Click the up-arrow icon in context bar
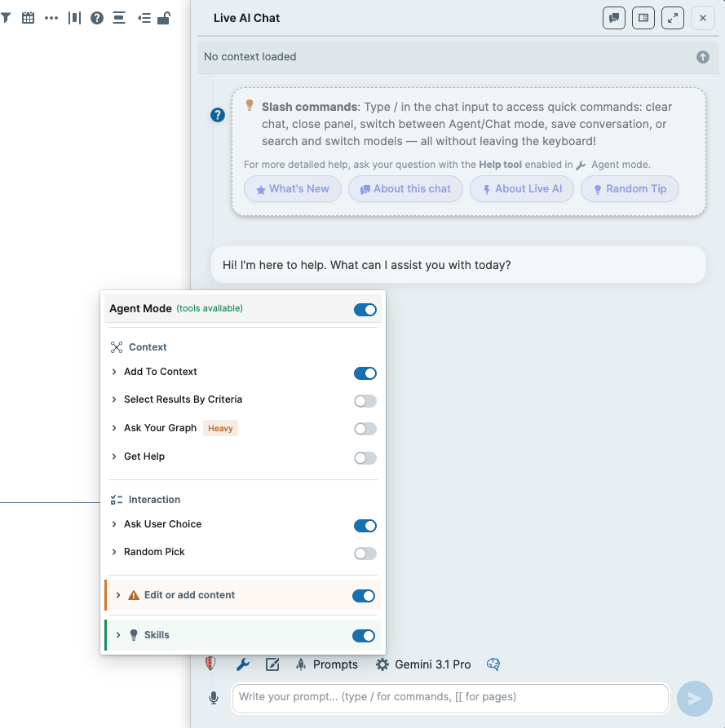Viewport: 725px width, 728px height. pyautogui.click(x=703, y=57)
